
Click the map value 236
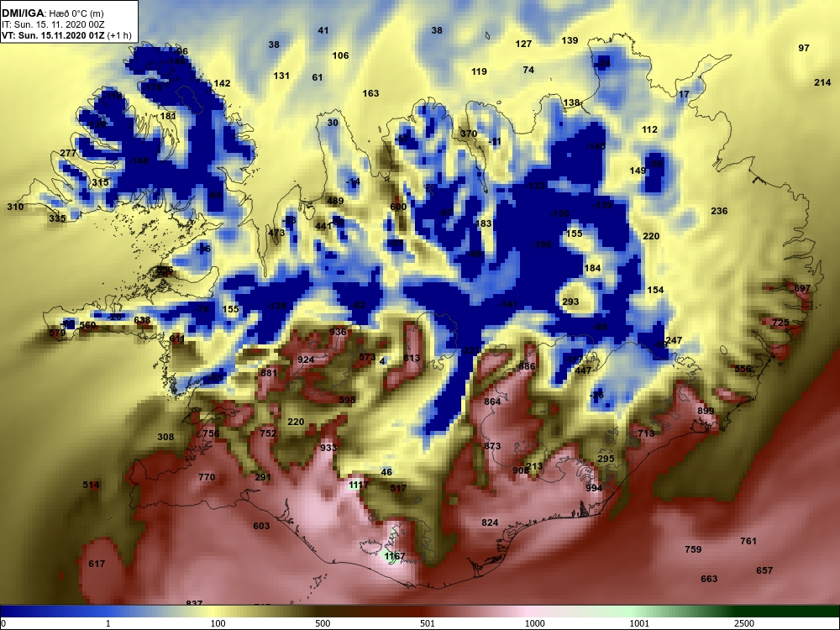pos(719,211)
